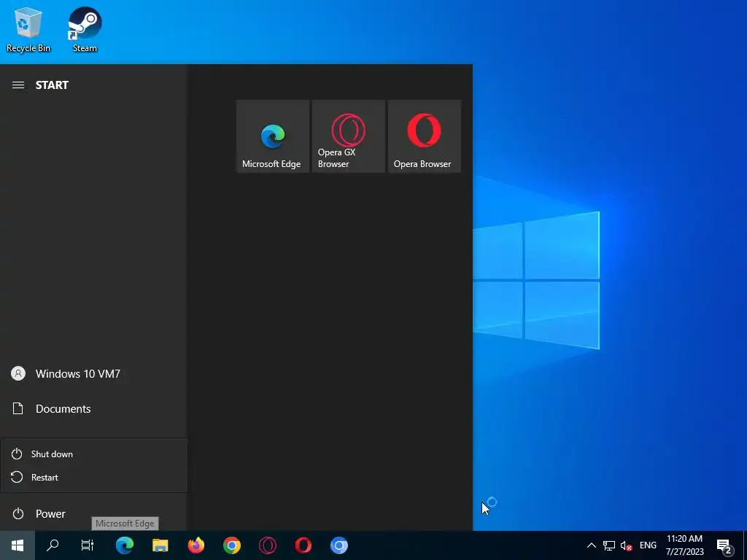Open the Action Center notifications icon

pos(724,545)
